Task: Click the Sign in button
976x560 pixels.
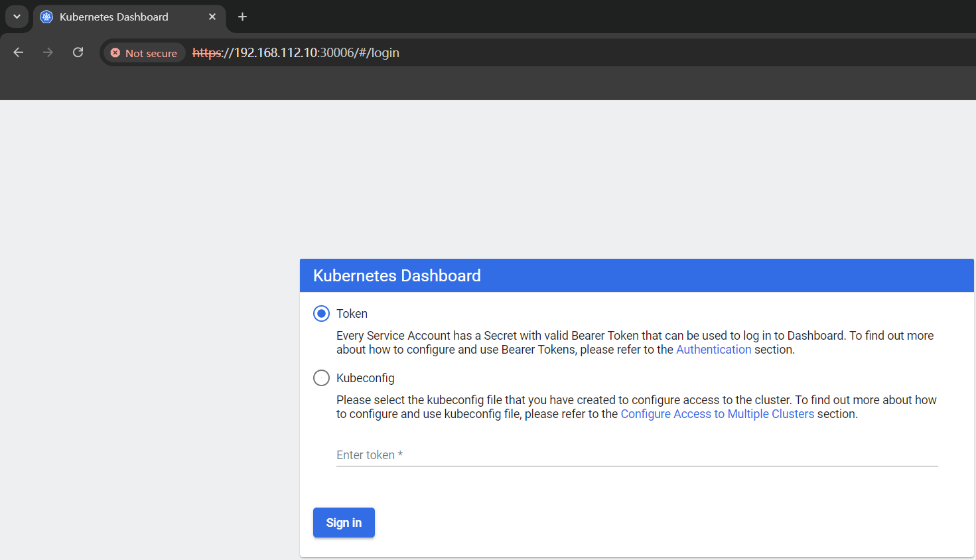Action: (344, 523)
